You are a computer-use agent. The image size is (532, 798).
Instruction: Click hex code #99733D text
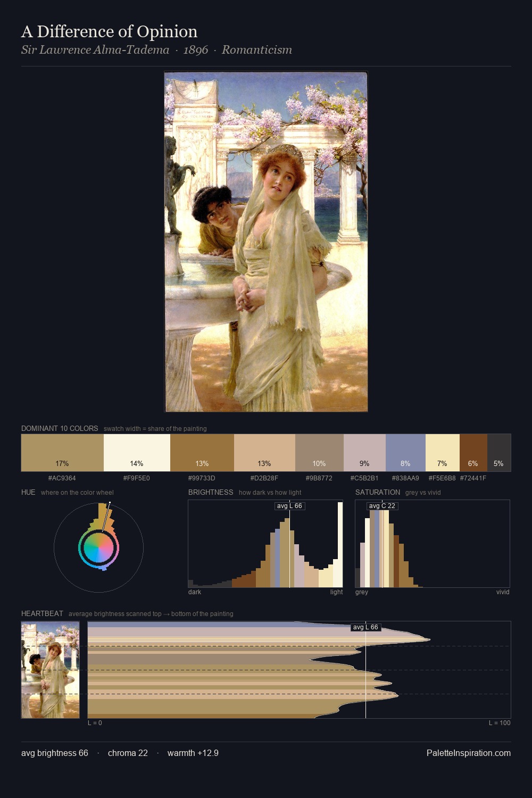pos(202,478)
